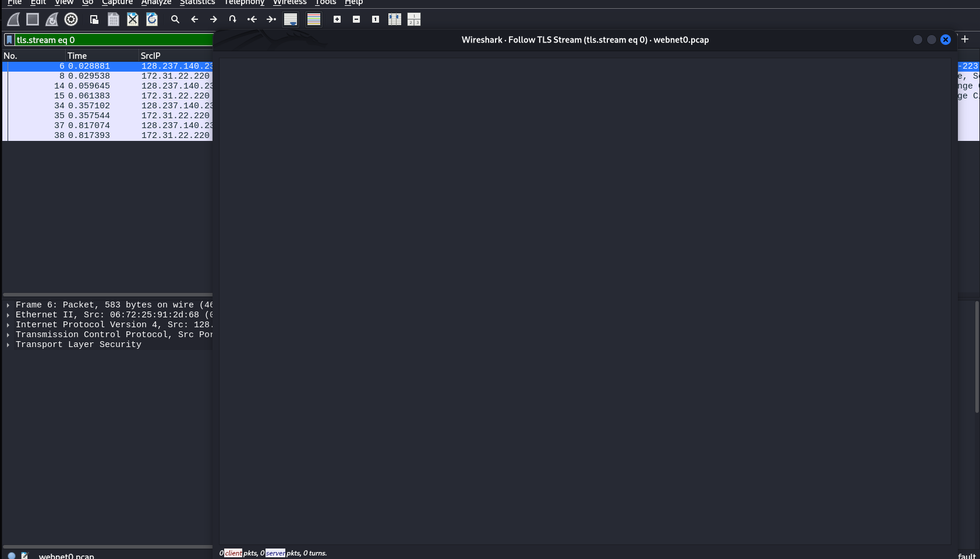Image resolution: width=980 pixels, height=559 pixels.
Task: Open the View menu
Action: (64, 2)
